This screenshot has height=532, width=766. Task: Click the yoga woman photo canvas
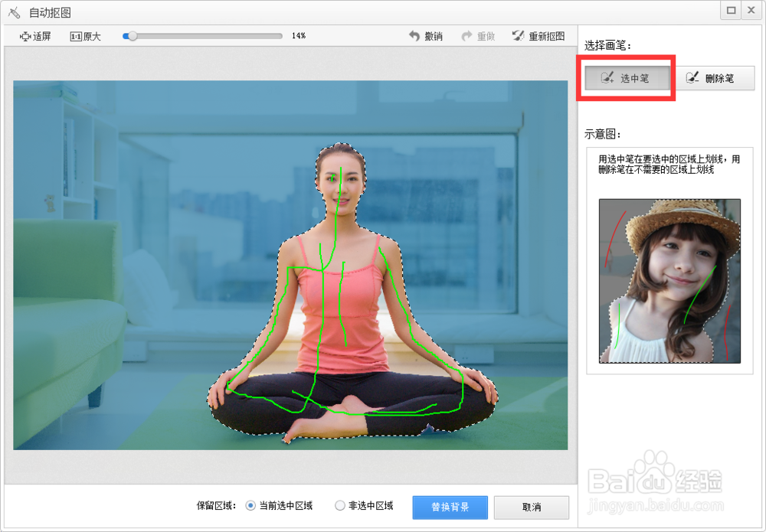point(290,265)
